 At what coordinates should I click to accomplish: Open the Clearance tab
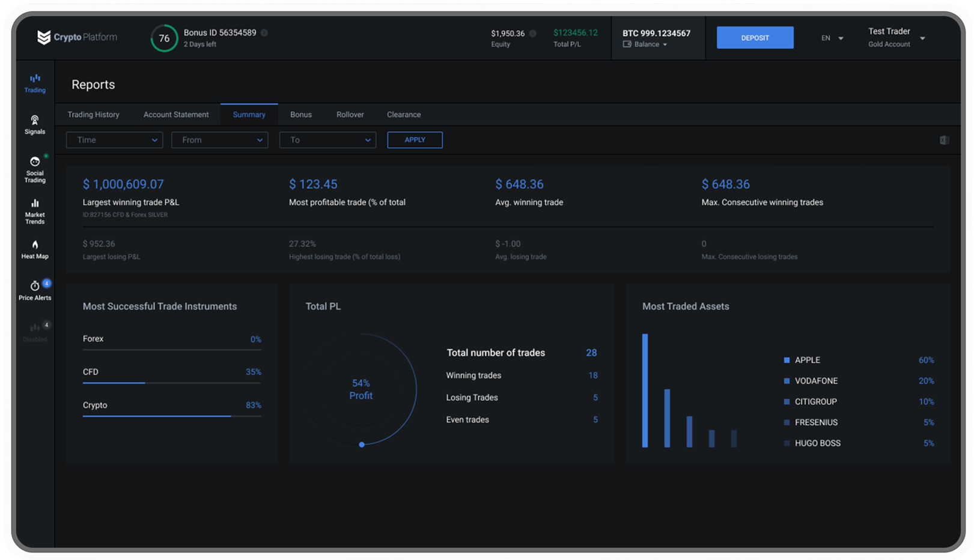click(404, 115)
